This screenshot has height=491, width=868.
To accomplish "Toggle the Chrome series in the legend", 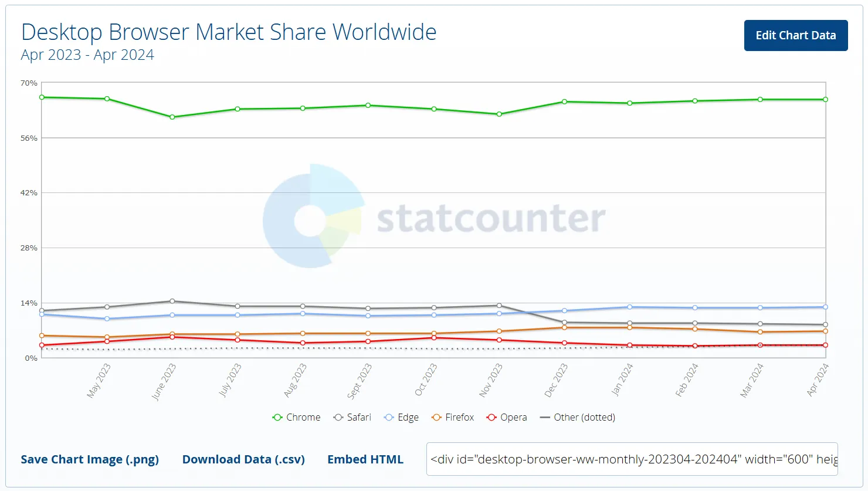I will (297, 418).
